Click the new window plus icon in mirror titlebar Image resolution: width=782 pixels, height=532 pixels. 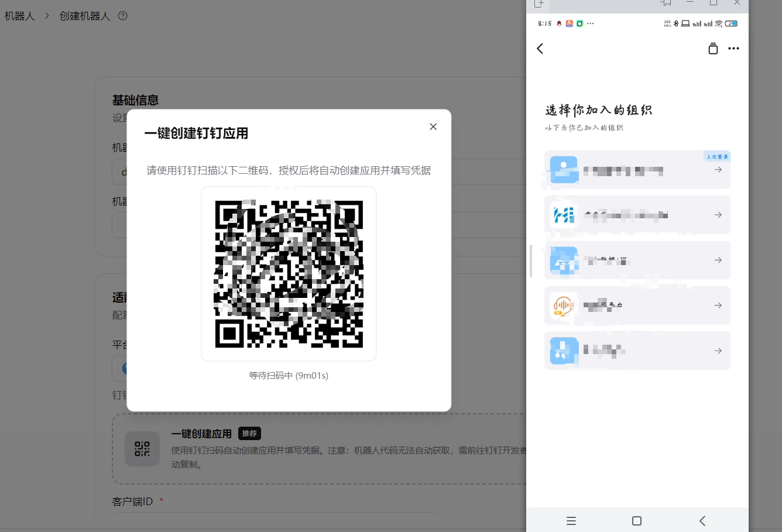coord(539,4)
